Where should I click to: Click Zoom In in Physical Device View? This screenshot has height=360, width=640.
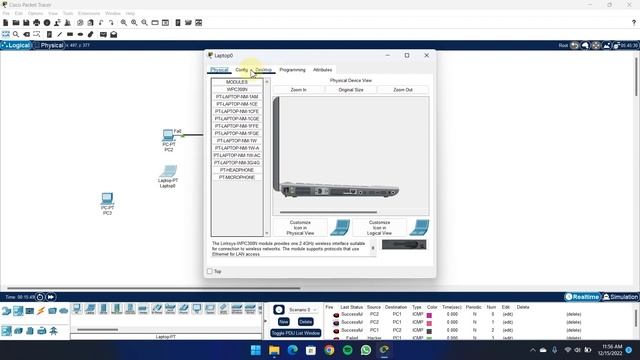[298, 90]
